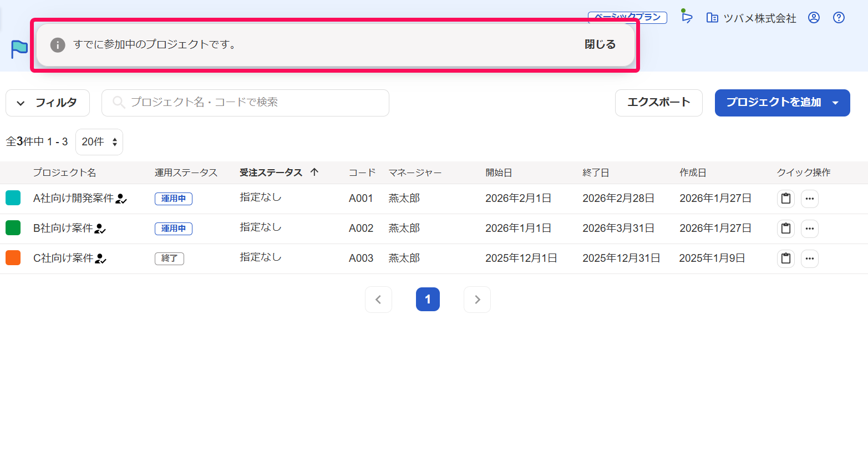This screenshot has width=868, height=456.
Task: Click the clipboard icon for B社向け案件
Action: (x=786, y=229)
